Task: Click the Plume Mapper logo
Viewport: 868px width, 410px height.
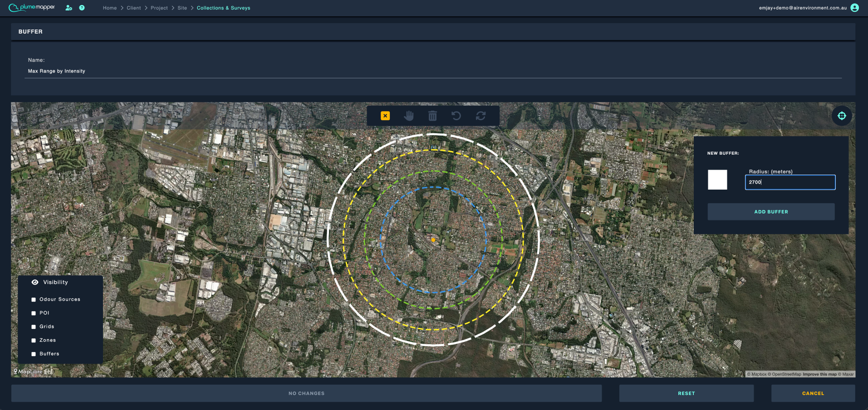Action: [x=32, y=8]
